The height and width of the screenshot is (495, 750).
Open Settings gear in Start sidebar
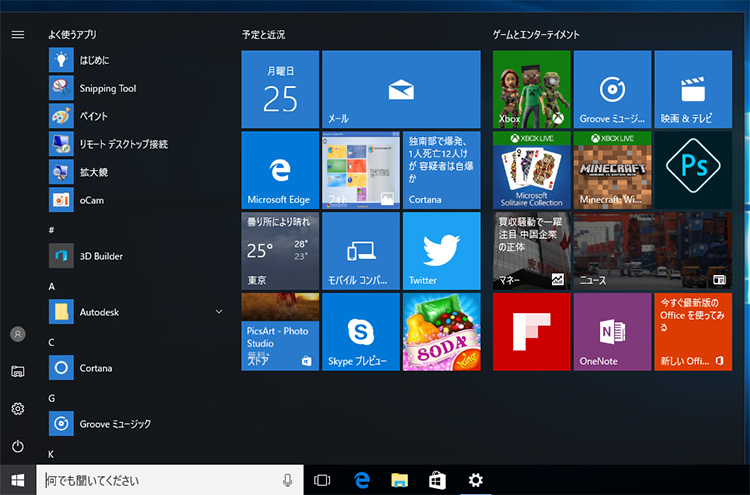tap(17, 409)
